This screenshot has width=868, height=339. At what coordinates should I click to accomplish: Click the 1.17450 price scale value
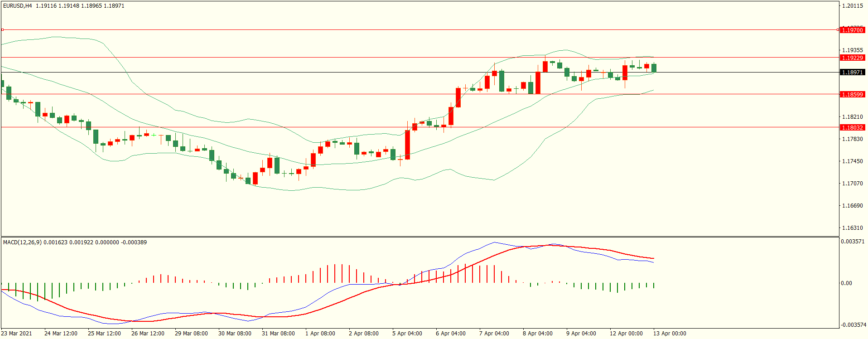[x=852, y=161]
